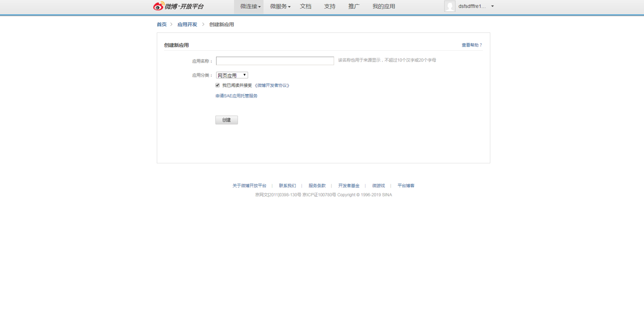Go to 首页 in breadcrumb
Image resolution: width=644 pixels, height=317 pixels.
click(x=162, y=25)
